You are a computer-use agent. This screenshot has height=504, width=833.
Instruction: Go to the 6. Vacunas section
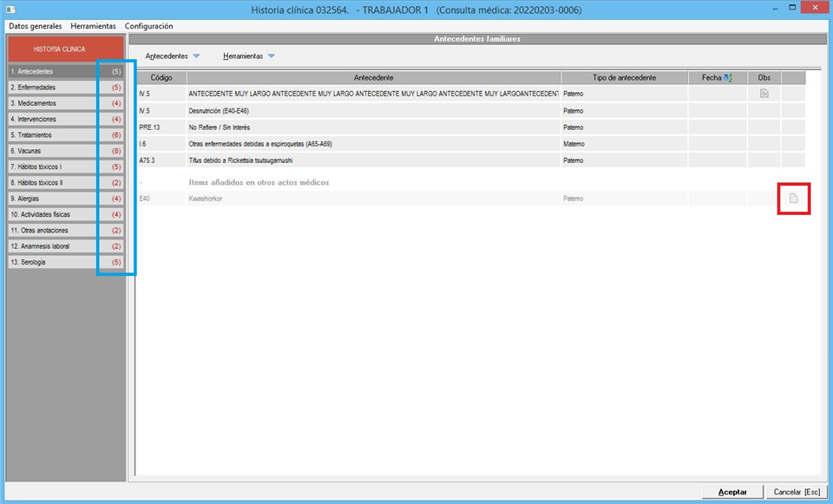tap(65, 151)
